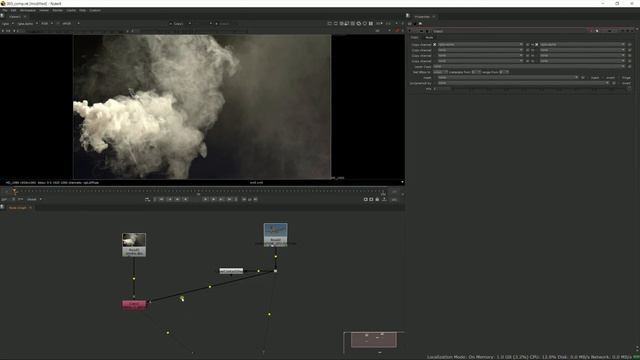Screen dimensions: 640x360
Task: Open the Workspace menu
Action: click(28, 10)
